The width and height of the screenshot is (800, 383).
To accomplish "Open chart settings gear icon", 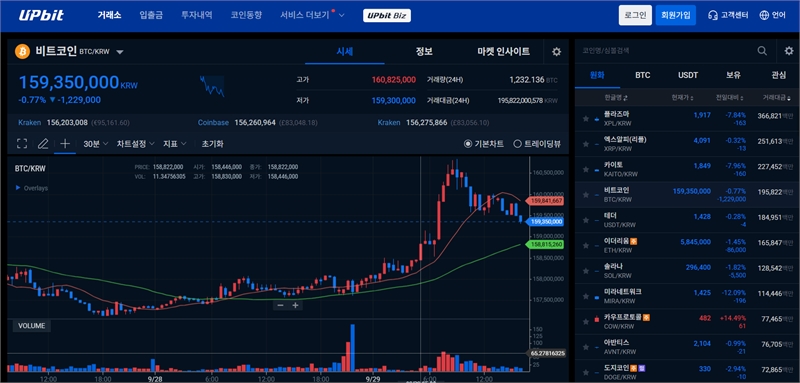I will click(x=557, y=52).
